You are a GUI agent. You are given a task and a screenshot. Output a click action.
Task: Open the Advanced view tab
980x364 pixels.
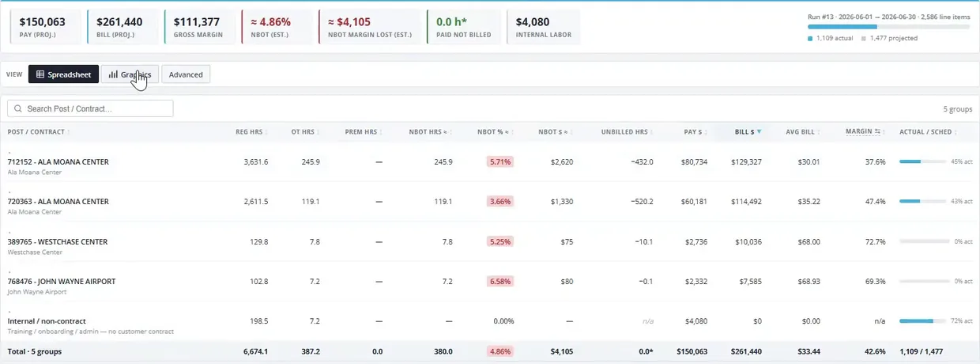coord(186,74)
